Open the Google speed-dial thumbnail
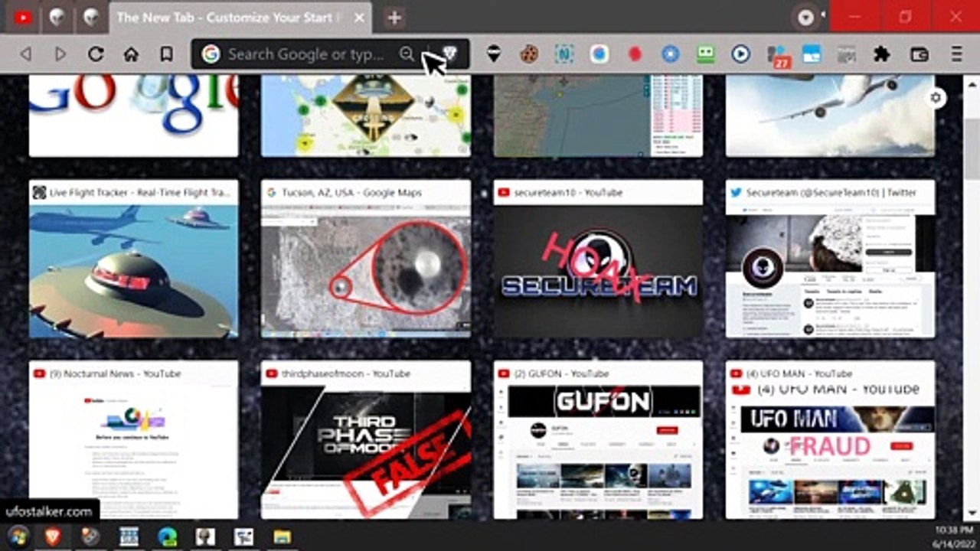 (x=134, y=116)
